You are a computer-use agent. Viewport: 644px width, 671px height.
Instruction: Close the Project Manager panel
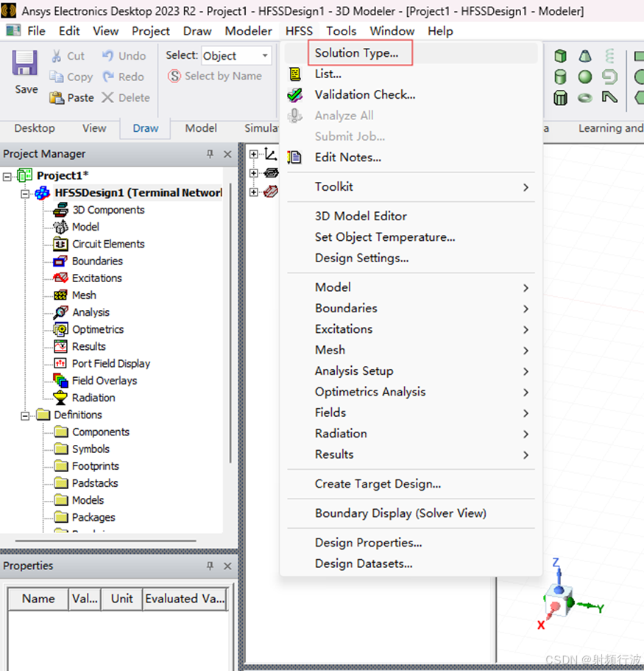[x=227, y=154]
